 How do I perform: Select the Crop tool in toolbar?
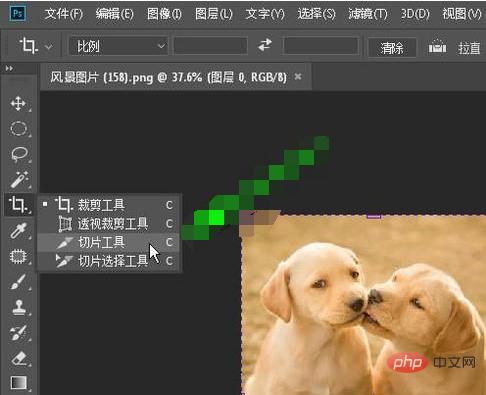point(18,204)
